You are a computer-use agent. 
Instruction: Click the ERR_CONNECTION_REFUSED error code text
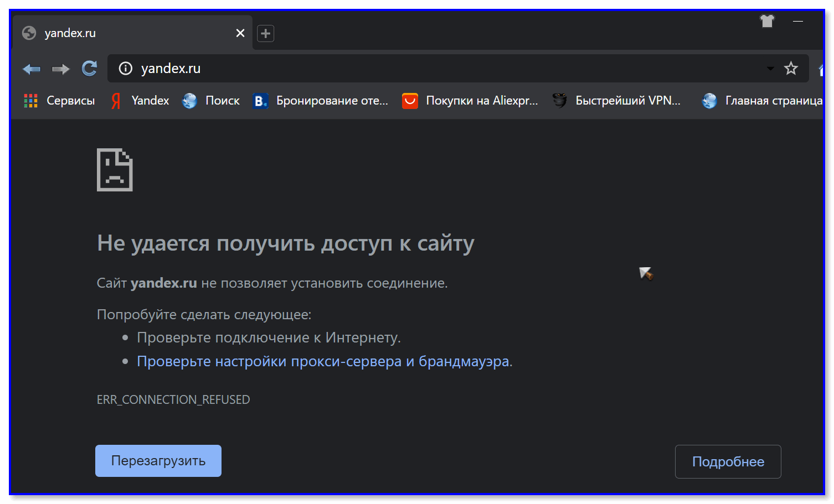(173, 399)
